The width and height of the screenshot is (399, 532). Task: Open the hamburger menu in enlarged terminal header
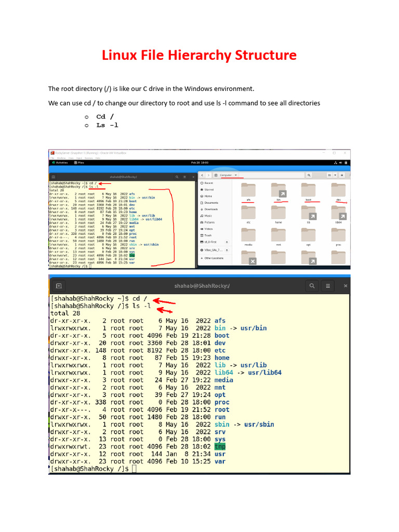pyautogui.click(x=328, y=286)
